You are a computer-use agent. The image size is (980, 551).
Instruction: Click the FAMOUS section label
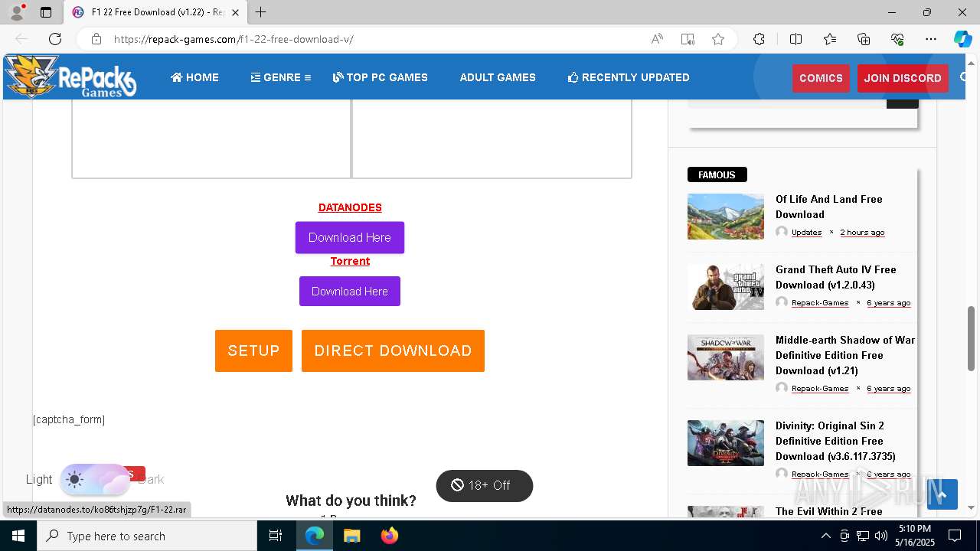click(x=717, y=174)
